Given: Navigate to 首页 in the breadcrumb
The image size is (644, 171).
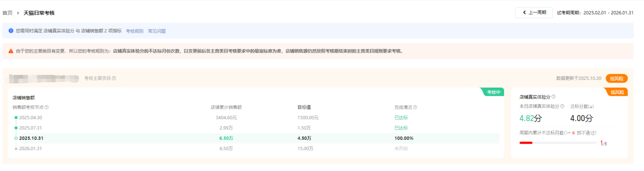Looking at the screenshot, I should pyautogui.click(x=7, y=13).
